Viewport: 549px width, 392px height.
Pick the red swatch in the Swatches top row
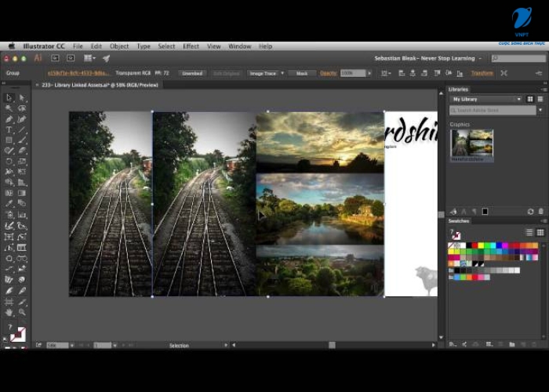(x=474, y=245)
